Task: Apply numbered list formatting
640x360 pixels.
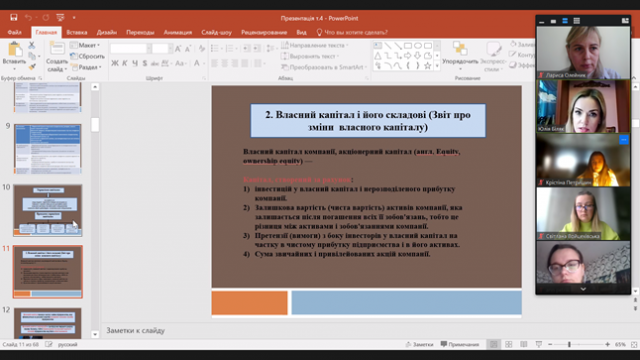Action: tap(231, 49)
